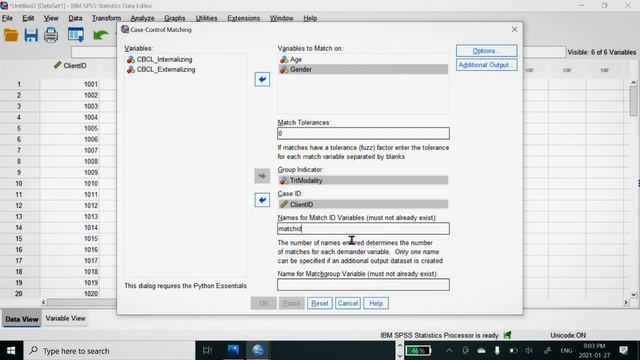The width and height of the screenshot is (640, 360).
Task: Print using the printer toolbar icon
Action: (x=51, y=35)
